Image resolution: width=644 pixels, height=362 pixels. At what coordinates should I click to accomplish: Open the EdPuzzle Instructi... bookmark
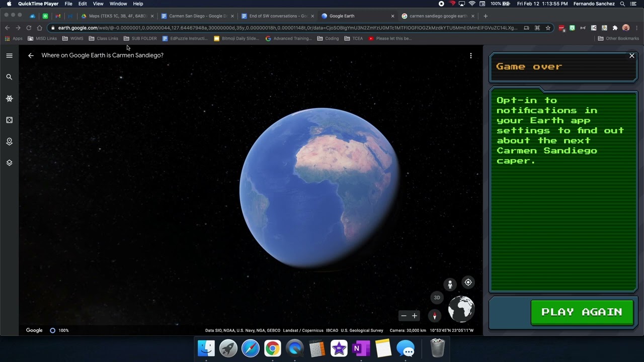click(185, 39)
